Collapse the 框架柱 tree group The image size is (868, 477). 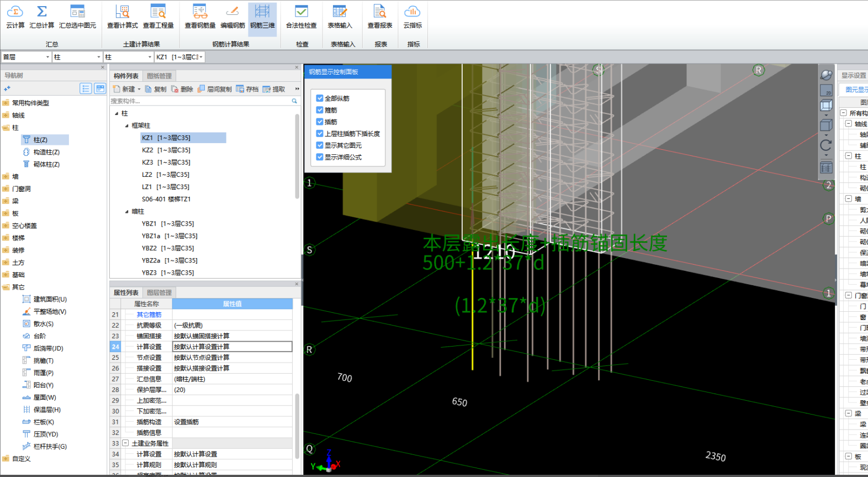(126, 125)
